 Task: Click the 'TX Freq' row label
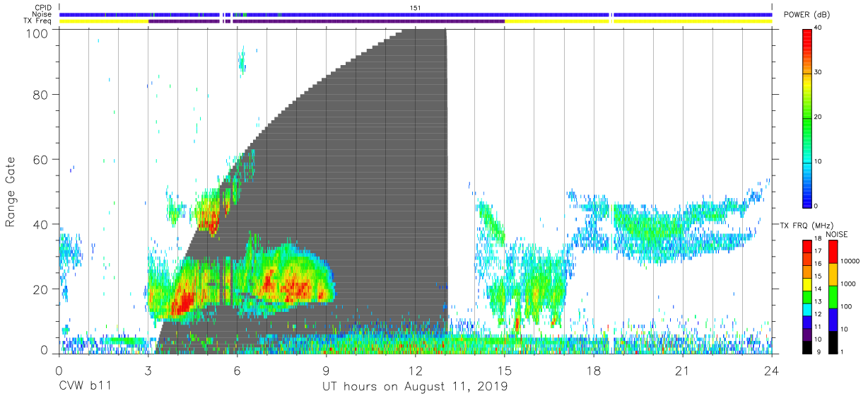point(39,21)
